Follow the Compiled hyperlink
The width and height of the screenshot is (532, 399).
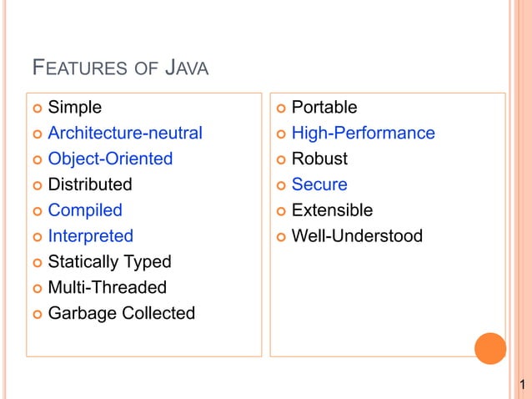(85, 210)
